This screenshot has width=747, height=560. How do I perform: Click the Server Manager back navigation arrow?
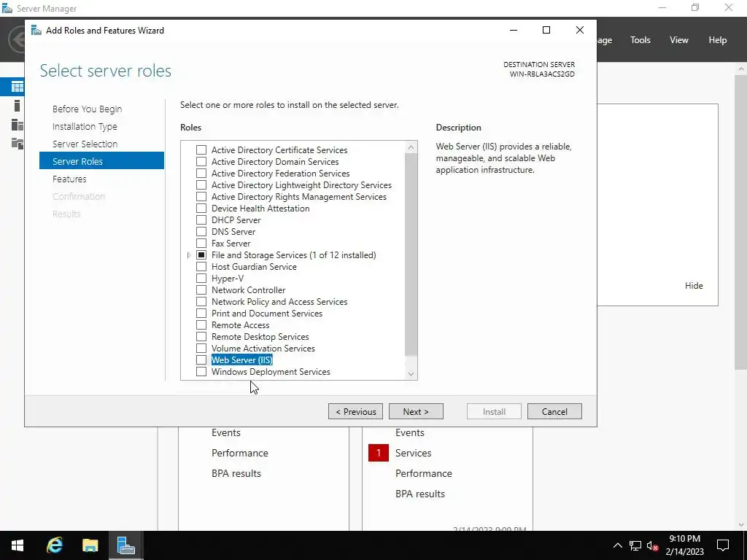coord(18,39)
